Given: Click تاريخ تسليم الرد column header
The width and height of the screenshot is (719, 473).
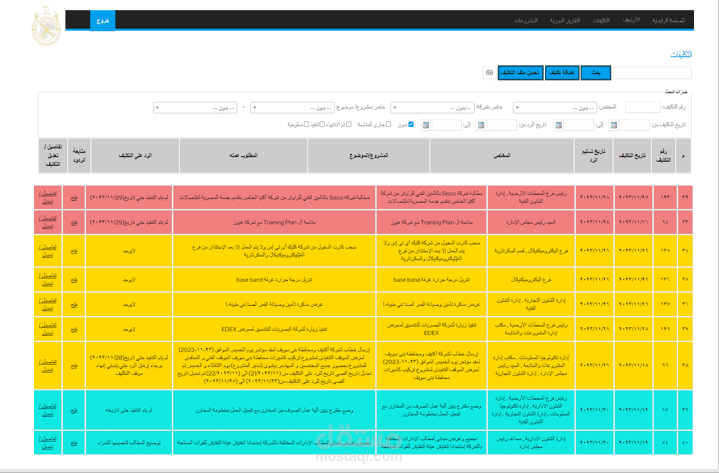Looking at the screenshot, I should point(594,156).
